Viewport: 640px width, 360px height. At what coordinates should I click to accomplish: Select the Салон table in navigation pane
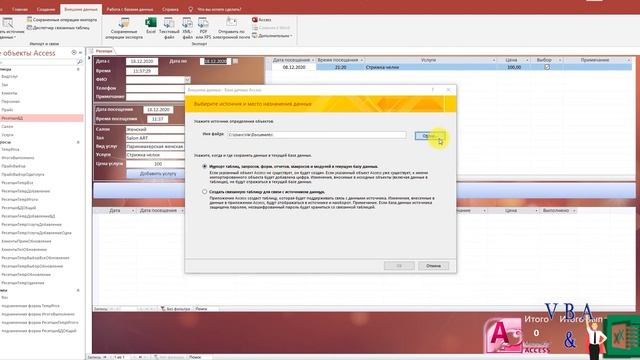pos(7,127)
